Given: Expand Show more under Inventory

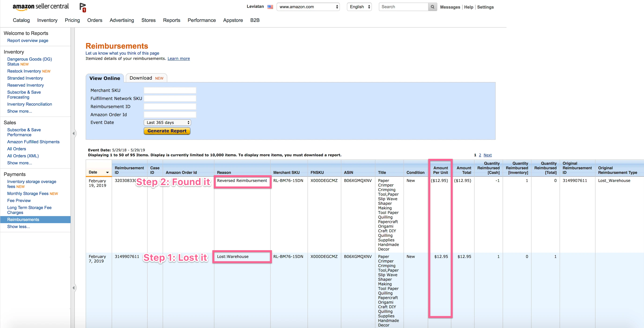Looking at the screenshot, I should point(19,111).
